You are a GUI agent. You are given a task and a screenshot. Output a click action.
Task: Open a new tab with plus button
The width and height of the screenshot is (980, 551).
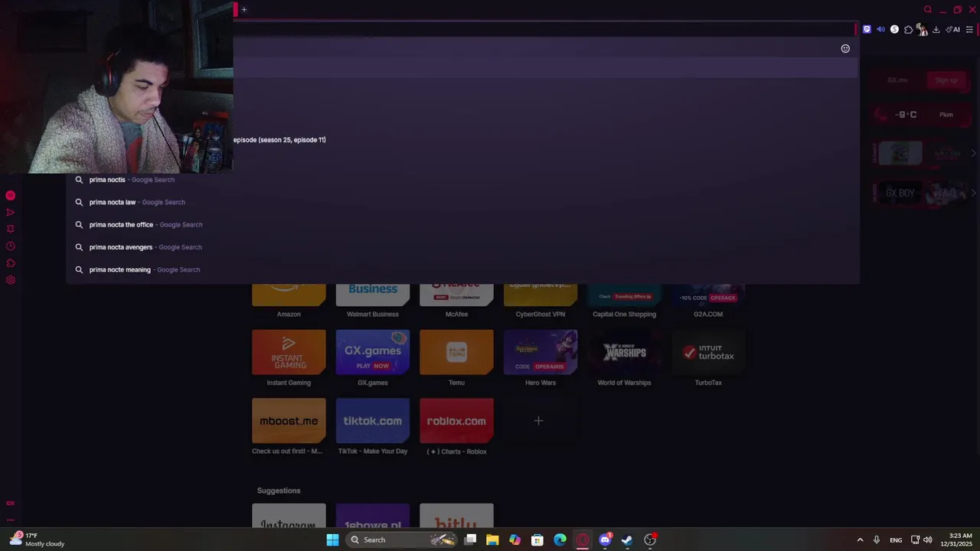(244, 9)
